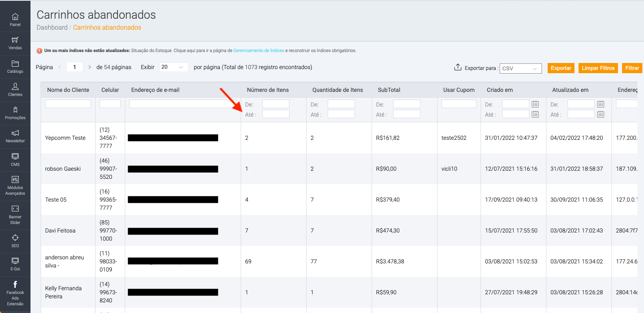Click the Limpar Filtros button

pos(598,68)
